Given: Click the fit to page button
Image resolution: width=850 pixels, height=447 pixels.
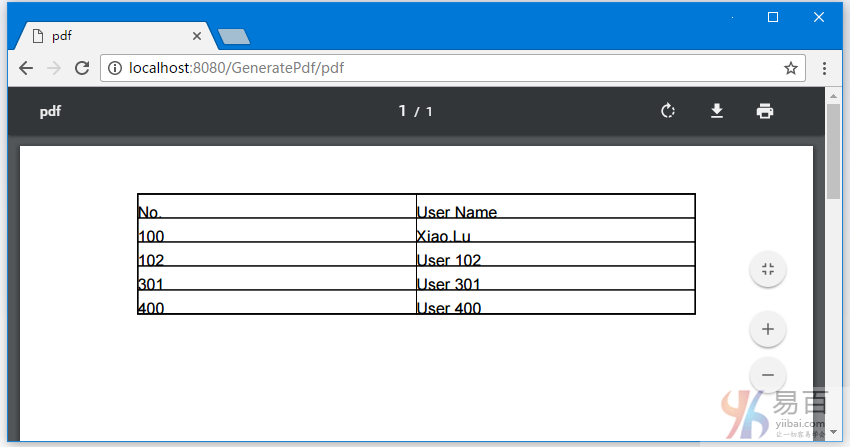Looking at the screenshot, I should 768,269.
